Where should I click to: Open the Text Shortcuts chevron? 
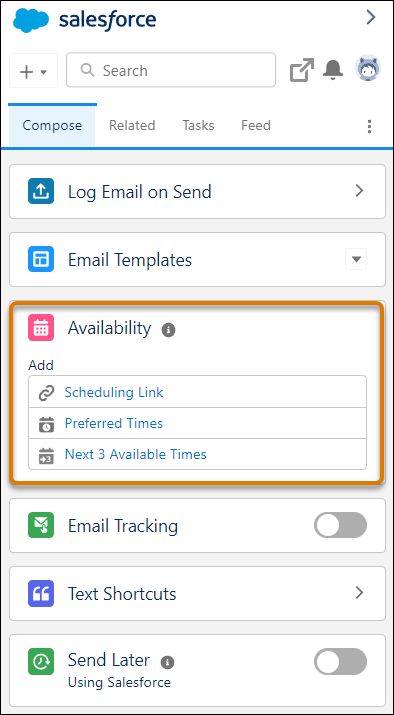[x=359, y=593]
